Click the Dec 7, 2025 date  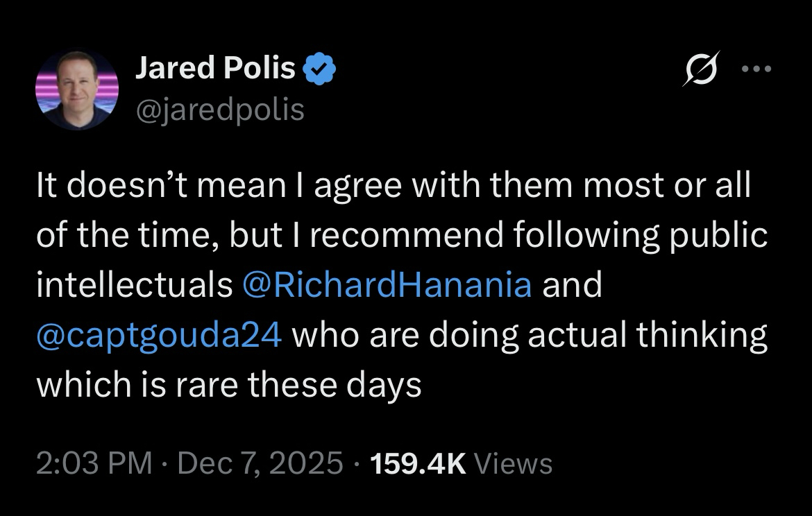[260, 463]
